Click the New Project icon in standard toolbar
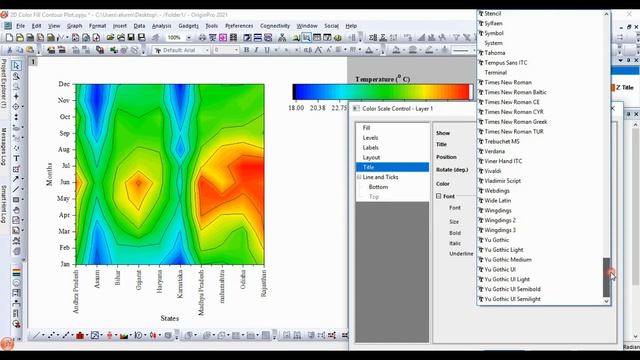 click(x=9, y=38)
